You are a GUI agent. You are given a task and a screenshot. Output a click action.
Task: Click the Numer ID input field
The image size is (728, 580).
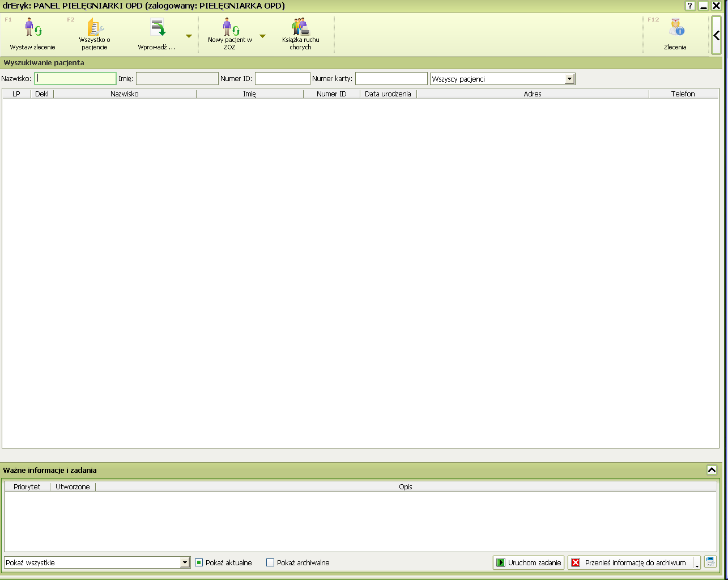click(283, 79)
